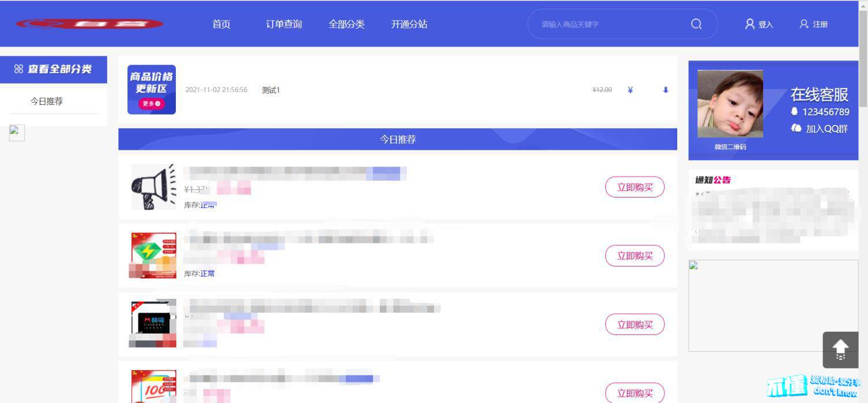Click the QQ penguin icon beside 123456789
868x403 pixels.
795,111
